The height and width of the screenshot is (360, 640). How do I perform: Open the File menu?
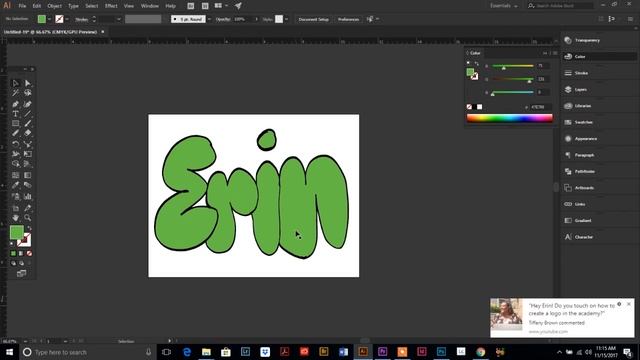click(x=22, y=6)
